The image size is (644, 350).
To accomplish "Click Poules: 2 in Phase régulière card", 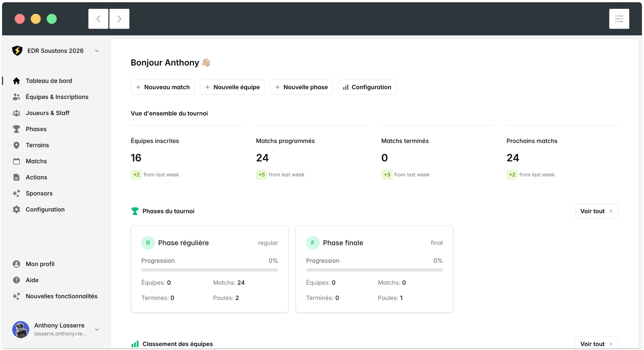I will pos(226,298).
